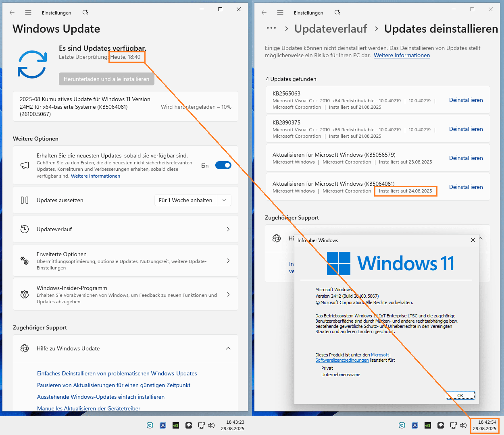
Task: Go back in the Windows Update settings window
Action: pos(12,12)
